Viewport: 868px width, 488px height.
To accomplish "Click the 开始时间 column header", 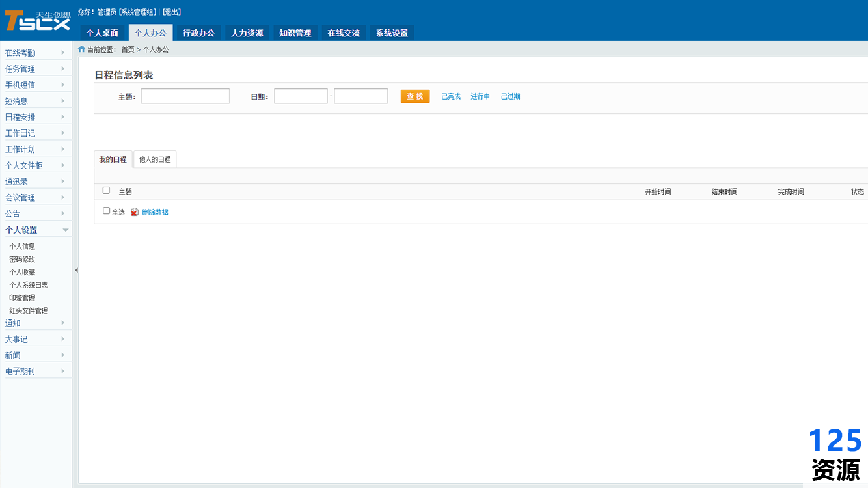I will coord(658,192).
